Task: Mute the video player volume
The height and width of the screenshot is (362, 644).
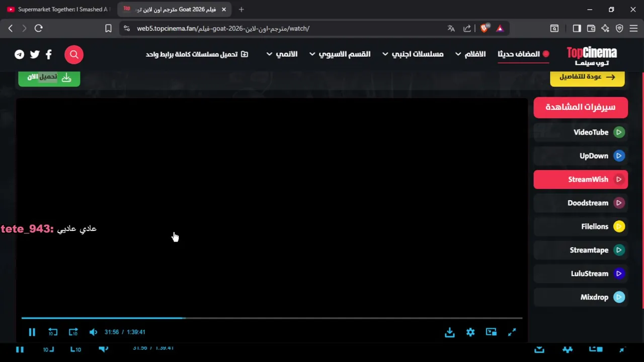Action: (93, 332)
